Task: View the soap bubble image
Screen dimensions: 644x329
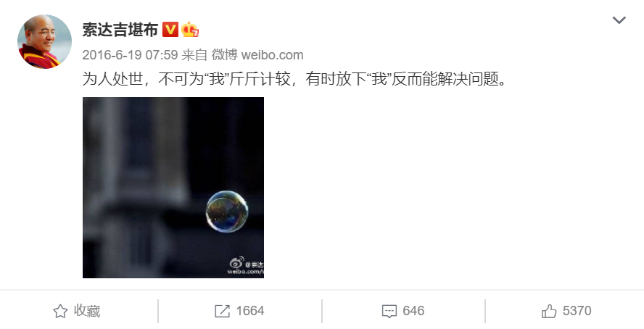Action: (173, 188)
